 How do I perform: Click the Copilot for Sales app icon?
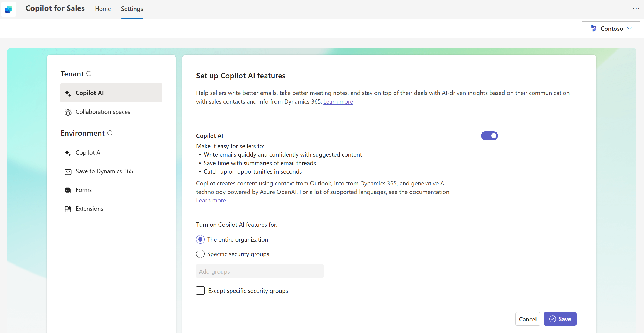9,8
